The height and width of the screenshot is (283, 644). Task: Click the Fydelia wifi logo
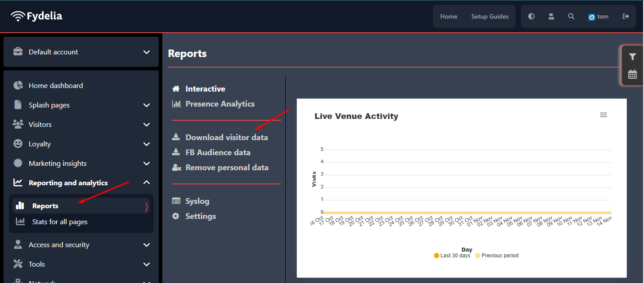click(37, 16)
